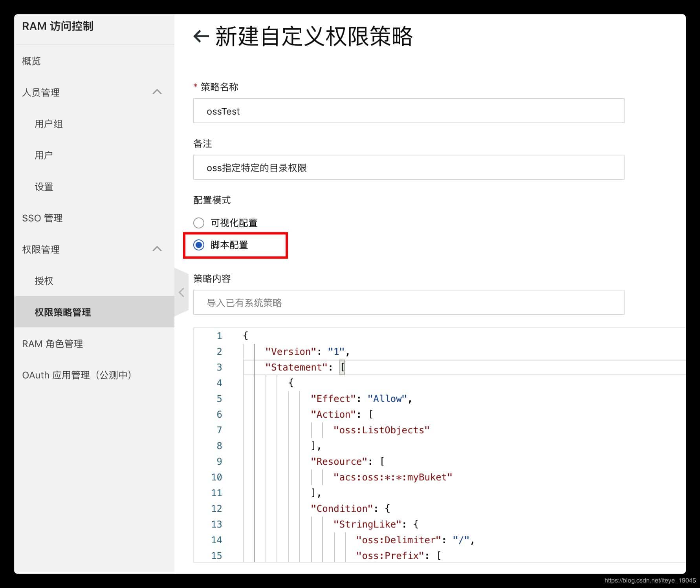Collapse the 权限管理 section chevron
The width and height of the screenshot is (700, 588).
pos(157,249)
